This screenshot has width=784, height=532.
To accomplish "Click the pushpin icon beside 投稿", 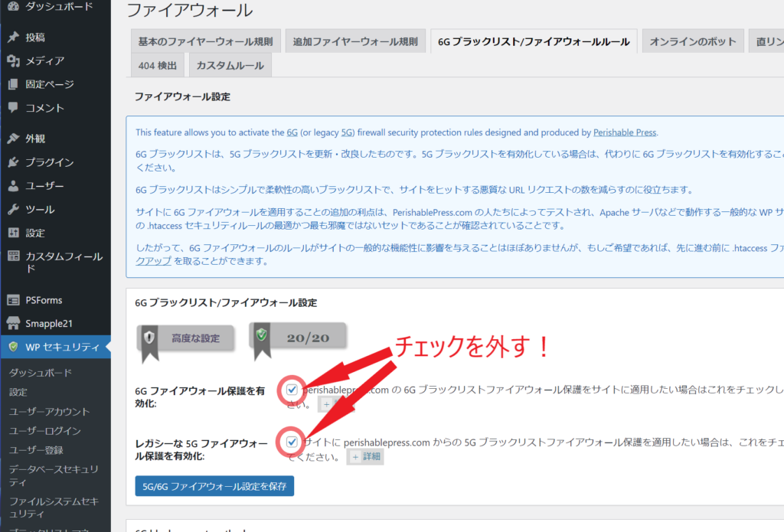I will coord(13,37).
